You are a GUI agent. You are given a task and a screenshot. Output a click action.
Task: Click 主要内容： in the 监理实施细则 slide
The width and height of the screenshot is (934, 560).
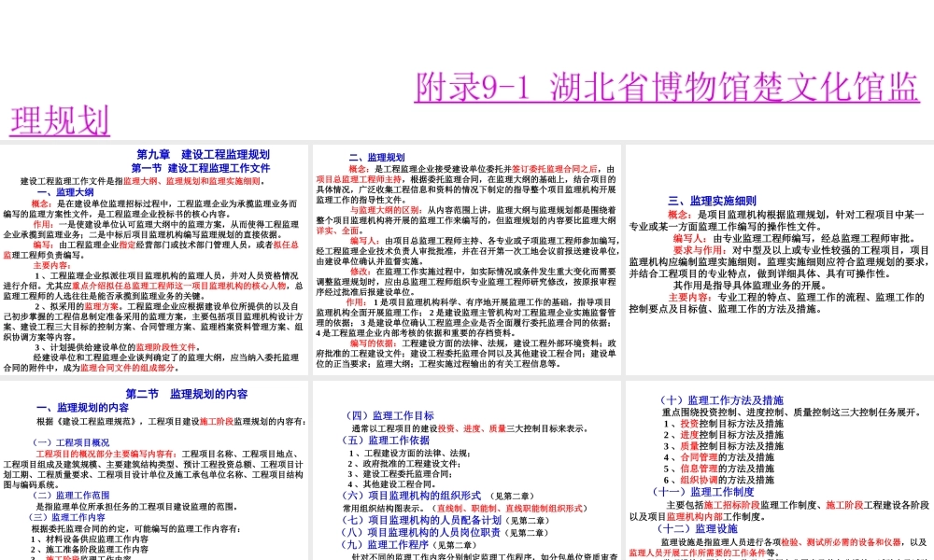coord(690,297)
